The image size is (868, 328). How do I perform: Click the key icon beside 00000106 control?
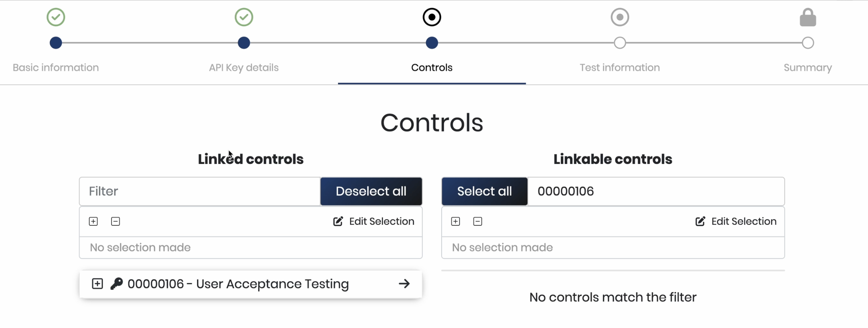[117, 284]
